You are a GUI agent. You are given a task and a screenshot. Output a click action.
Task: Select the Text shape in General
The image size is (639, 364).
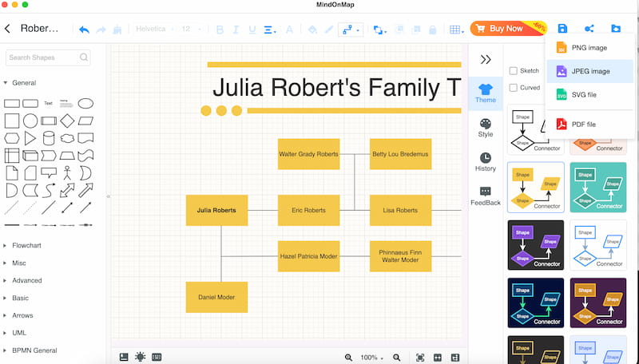click(49, 104)
